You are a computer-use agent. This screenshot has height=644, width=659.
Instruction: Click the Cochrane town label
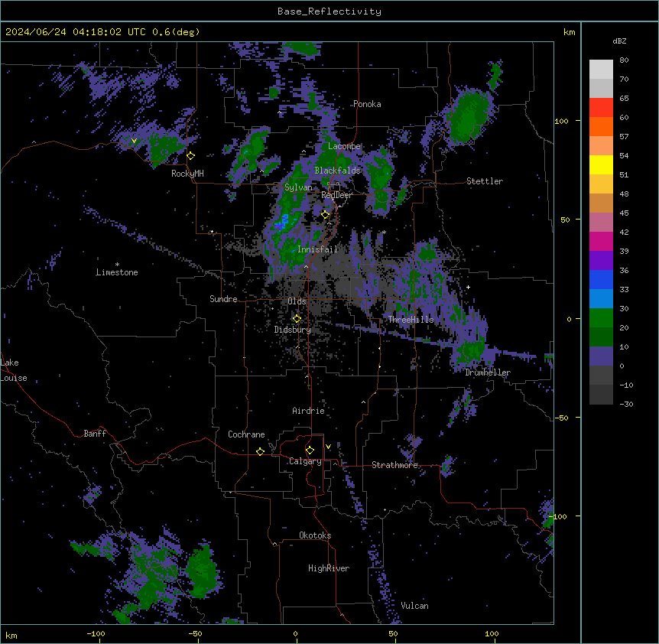[x=246, y=434]
